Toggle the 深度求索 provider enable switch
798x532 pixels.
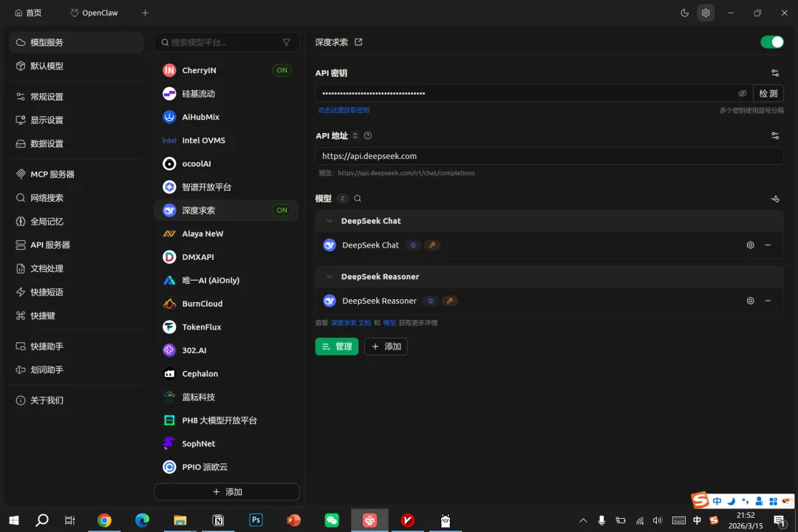click(x=771, y=42)
